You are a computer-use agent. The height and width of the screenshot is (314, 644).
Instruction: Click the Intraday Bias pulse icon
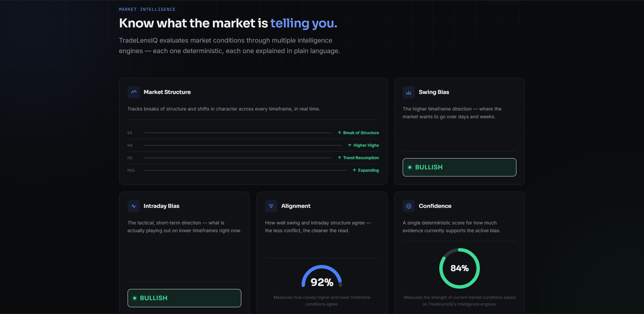134,206
